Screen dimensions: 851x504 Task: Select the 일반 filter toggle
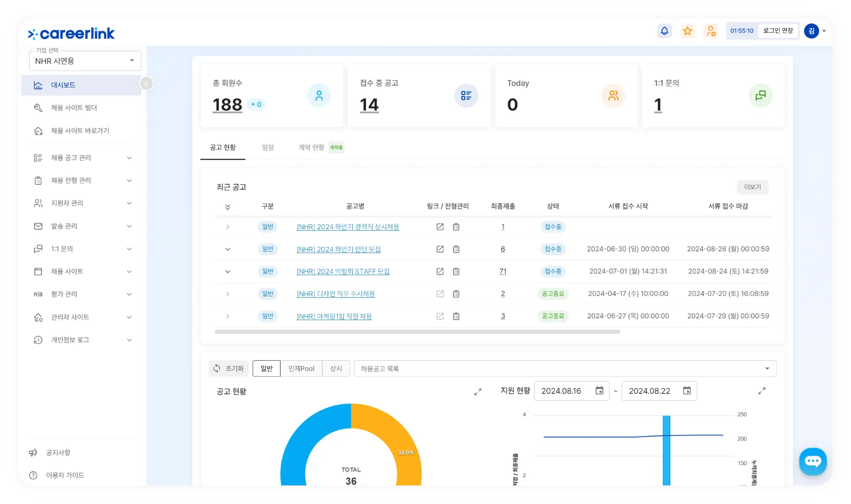coord(266,369)
